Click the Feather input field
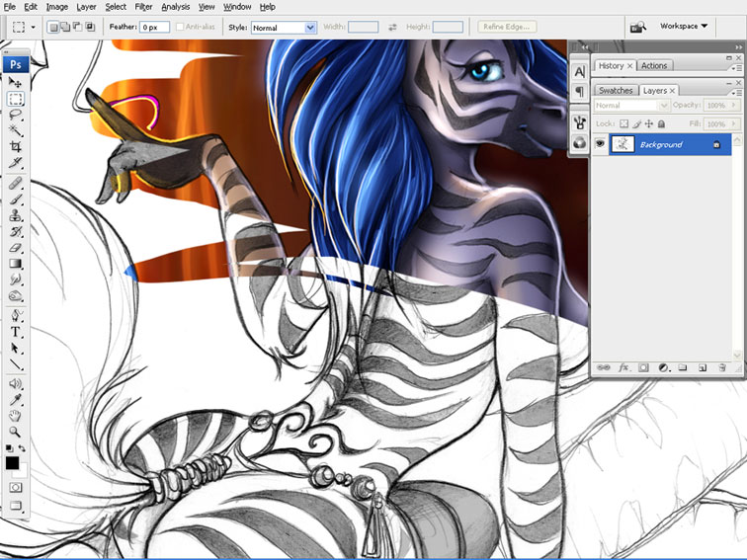The width and height of the screenshot is (747, 560). 155,28
